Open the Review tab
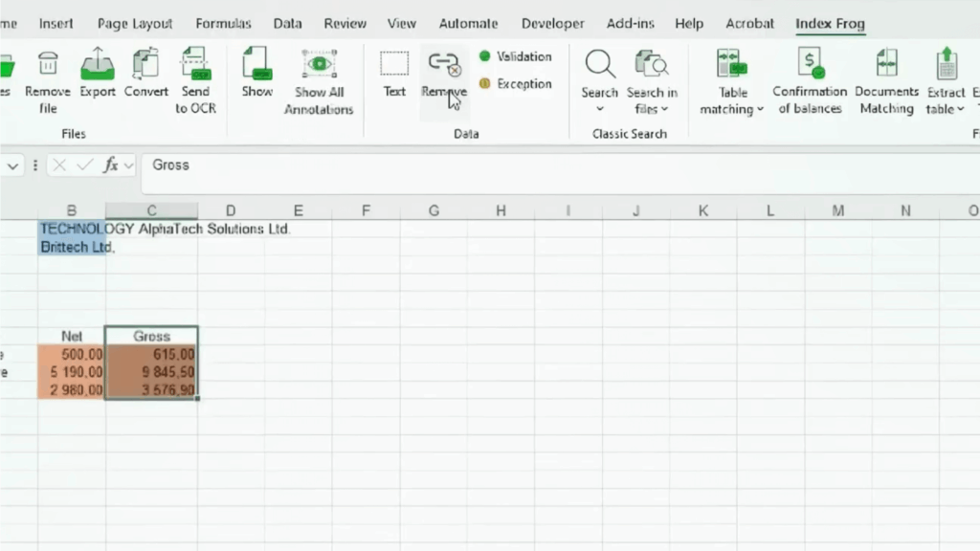Viewport: 980px width, 551px height. click(345, 23)
